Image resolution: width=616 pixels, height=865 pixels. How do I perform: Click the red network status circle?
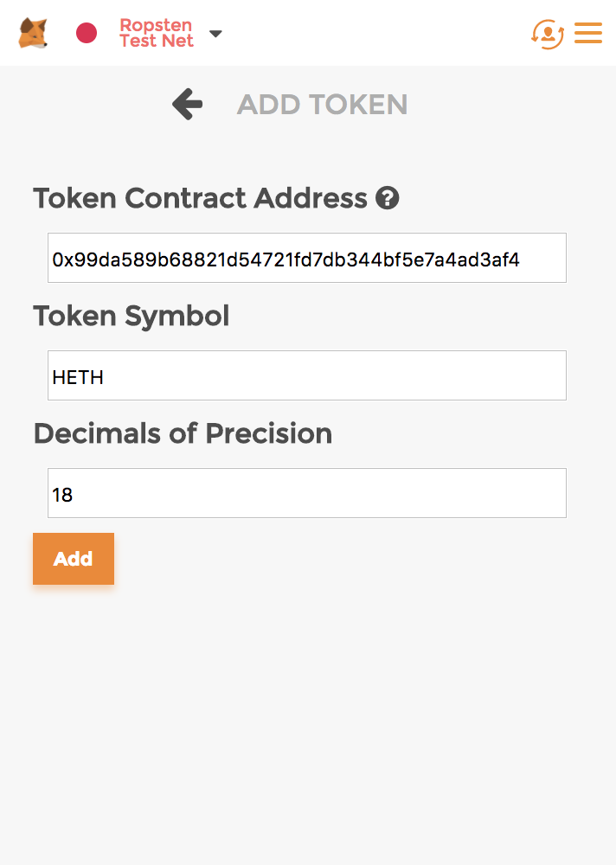pyautogui.click(x=87, y=33)
